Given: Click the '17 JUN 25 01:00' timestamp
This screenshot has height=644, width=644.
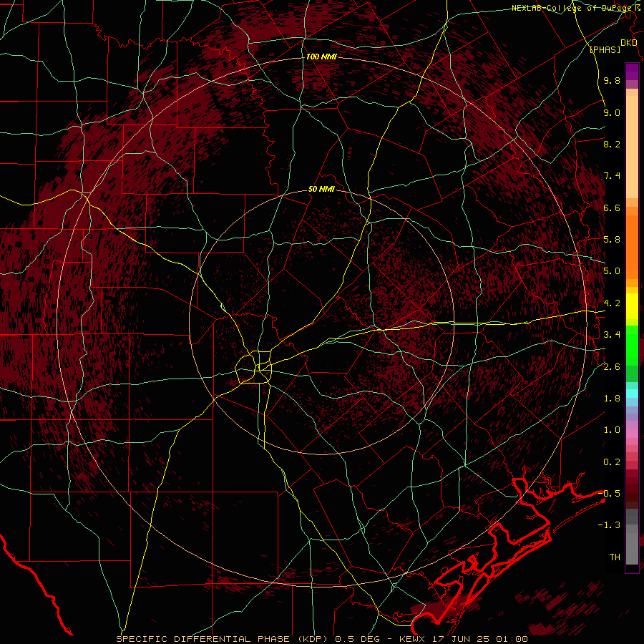Looking at the screenshot, I should point(480,639).
